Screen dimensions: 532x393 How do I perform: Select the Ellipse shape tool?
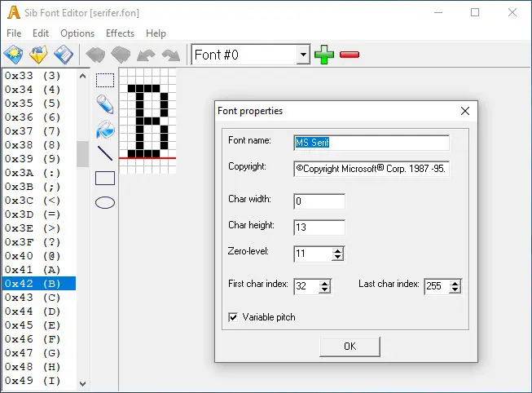(105, 203)
